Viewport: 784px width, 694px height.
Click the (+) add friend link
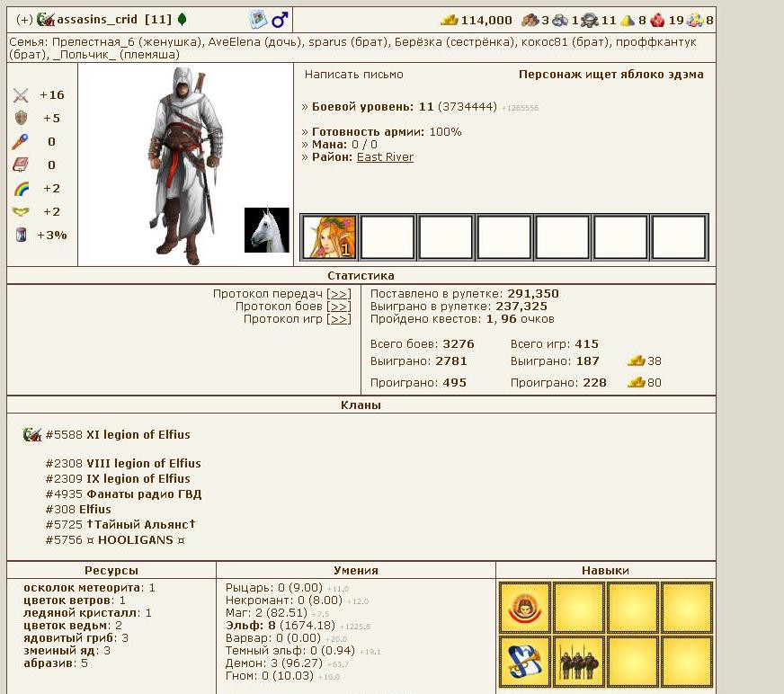pos(24,20)
